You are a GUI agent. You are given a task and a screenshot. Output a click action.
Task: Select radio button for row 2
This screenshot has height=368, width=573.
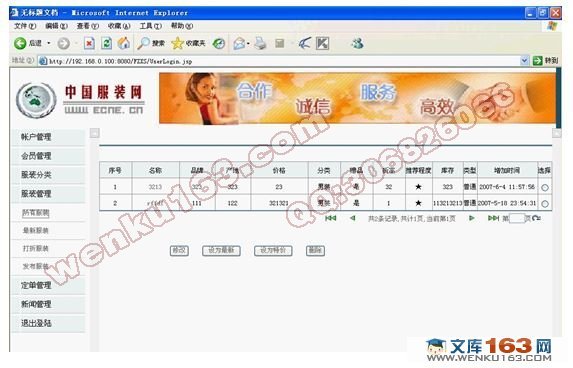coord(545,204)
